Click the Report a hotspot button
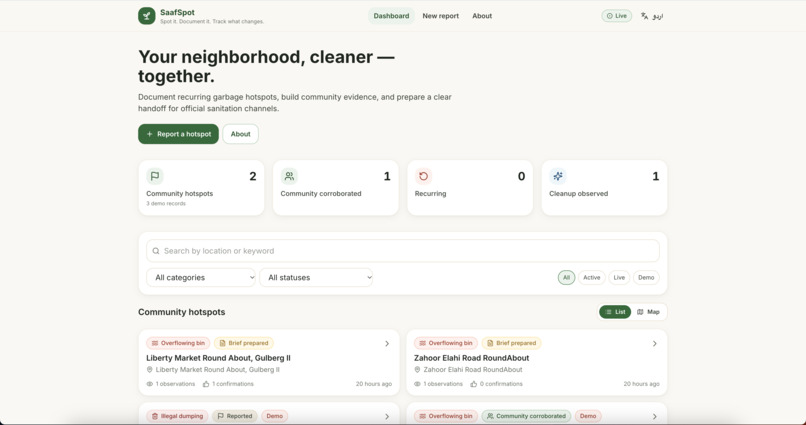 [x=178, y=134]
